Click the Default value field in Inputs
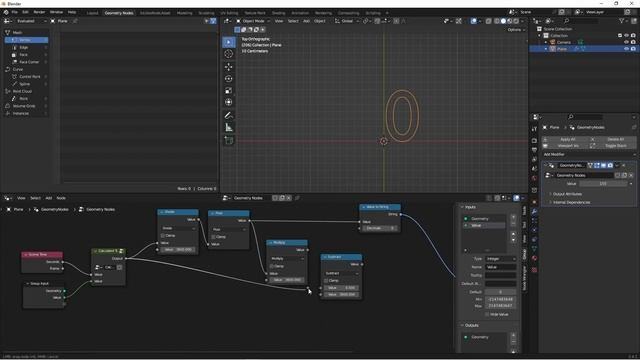Screen dimensions: 640x360 click(500, 292)
